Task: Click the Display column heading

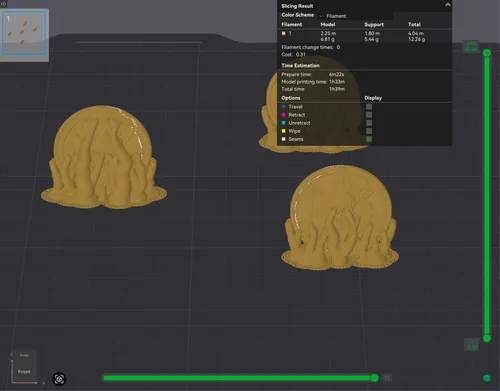Action: (373, 98)
